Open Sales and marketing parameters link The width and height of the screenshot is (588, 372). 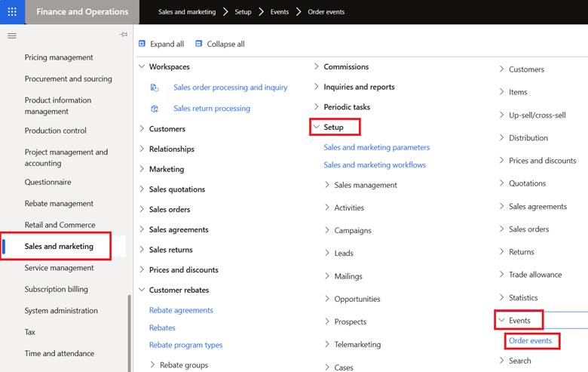click(x=376, y=147)
